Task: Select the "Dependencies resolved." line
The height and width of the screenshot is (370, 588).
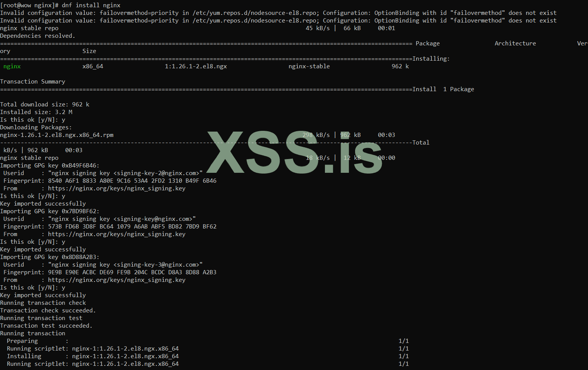Action: (x=38, y=36)
